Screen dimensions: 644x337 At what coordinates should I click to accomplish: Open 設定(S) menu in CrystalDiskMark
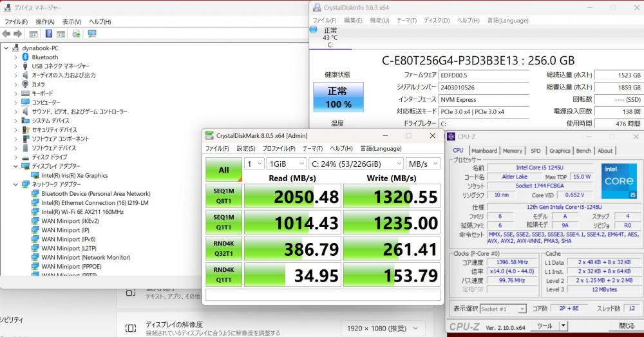(x=245, y=149)
